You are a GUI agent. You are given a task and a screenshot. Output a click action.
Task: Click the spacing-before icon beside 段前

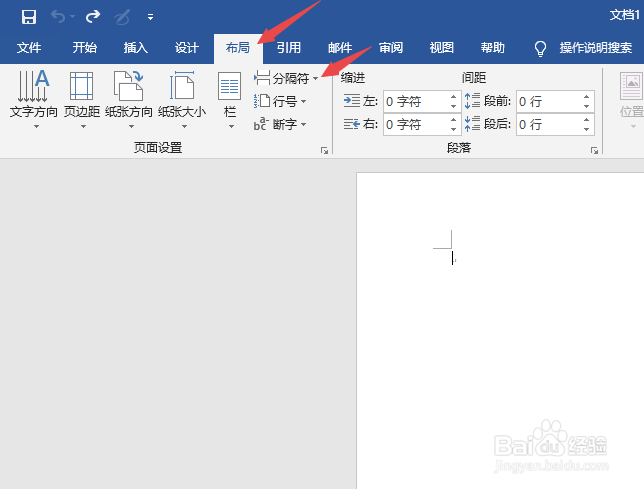tap(472, 101)
